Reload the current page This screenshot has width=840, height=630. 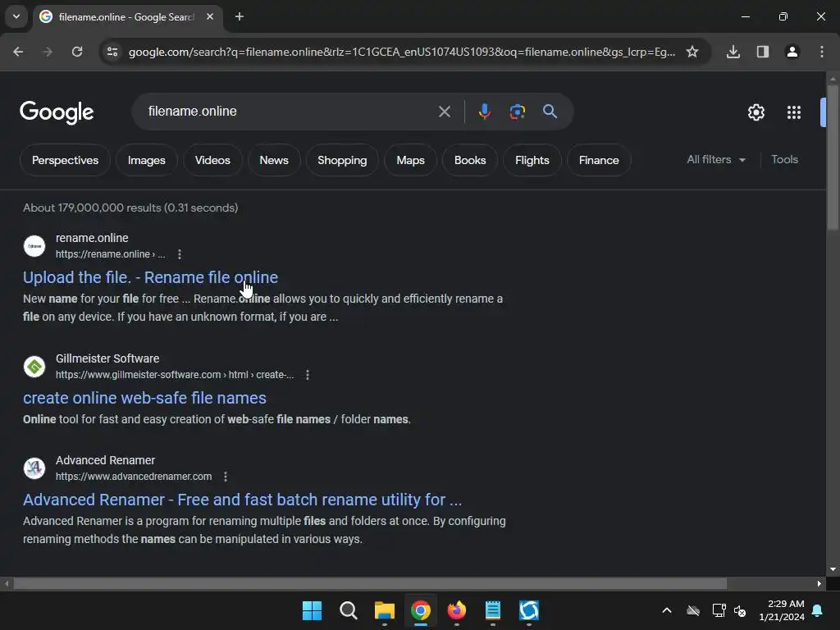[77, 52]
